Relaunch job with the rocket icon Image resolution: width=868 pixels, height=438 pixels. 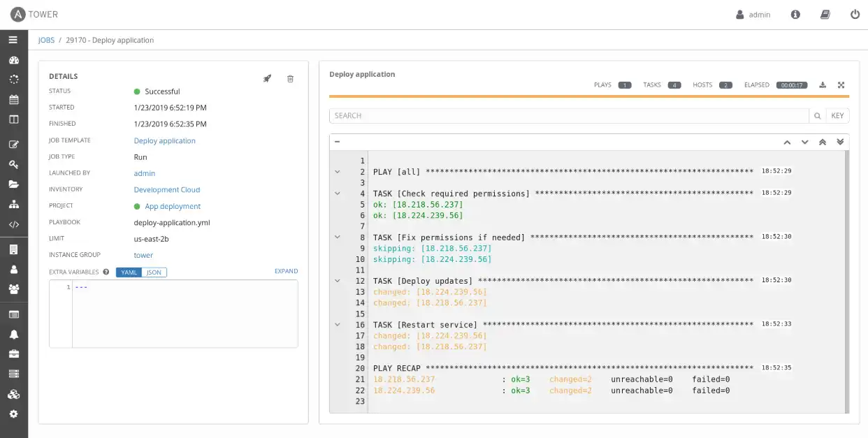pos(267,79)
